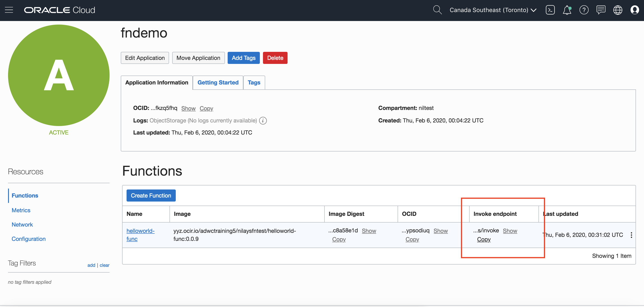Open the hamburger navigation menu
This screenshot has height=307, width=644.
pyautogui.click(x=9, y=10)
